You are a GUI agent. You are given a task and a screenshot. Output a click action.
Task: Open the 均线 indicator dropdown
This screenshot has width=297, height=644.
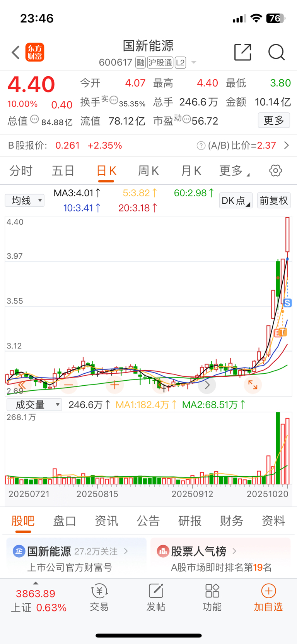click(24, 200)
